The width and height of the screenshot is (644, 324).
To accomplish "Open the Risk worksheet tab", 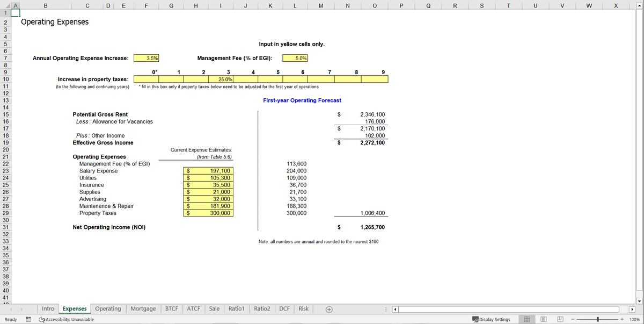I will tap(303, 308).
